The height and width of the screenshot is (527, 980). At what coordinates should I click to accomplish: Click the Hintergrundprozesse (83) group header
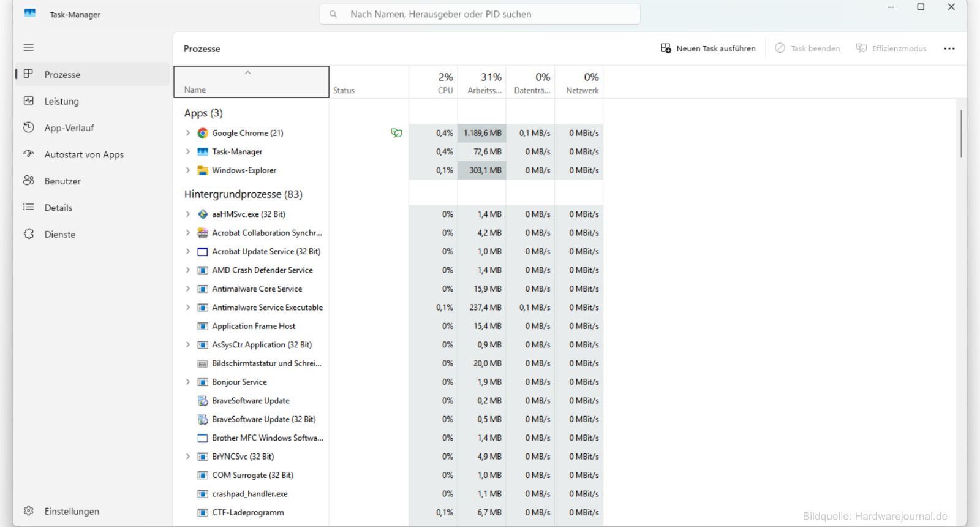click(x=243, y=194)
